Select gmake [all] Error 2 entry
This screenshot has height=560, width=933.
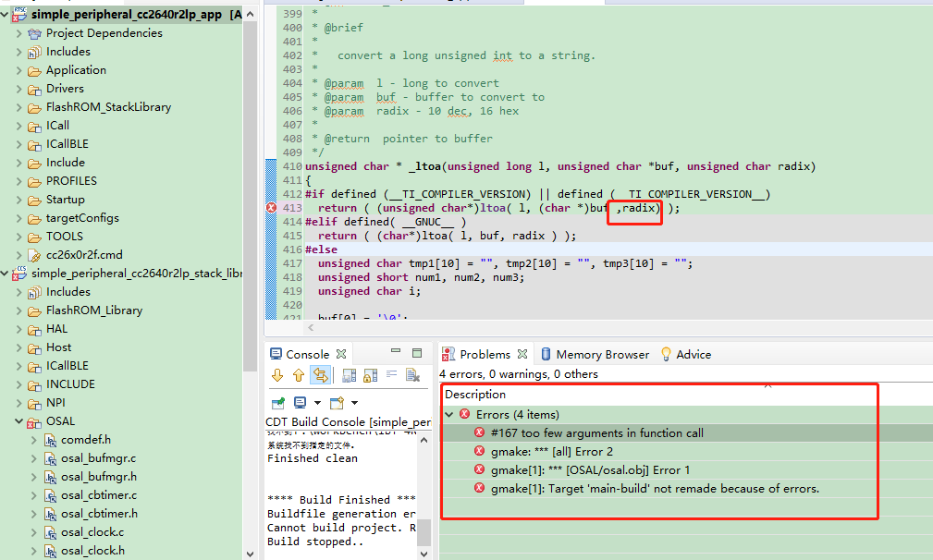[552, 451]
